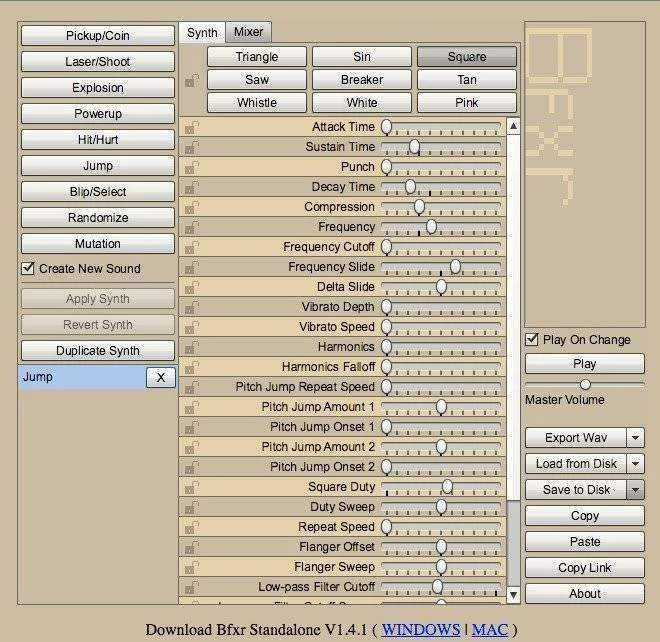The height and width of the screenshot is (642, 660).
Task: Select the Sin waveform
Action: 362,57
